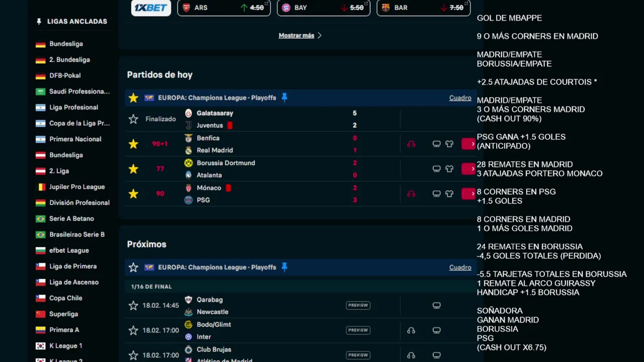Viewport: 644px width, 362px height.
Task: Open División Profesional in sidebar
Action: tap(79, 203)
